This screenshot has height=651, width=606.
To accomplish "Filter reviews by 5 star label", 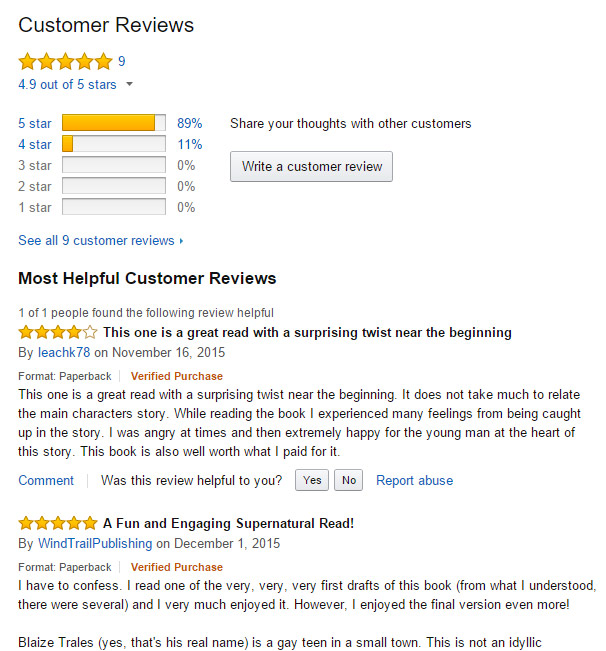I will coord(34,123).
